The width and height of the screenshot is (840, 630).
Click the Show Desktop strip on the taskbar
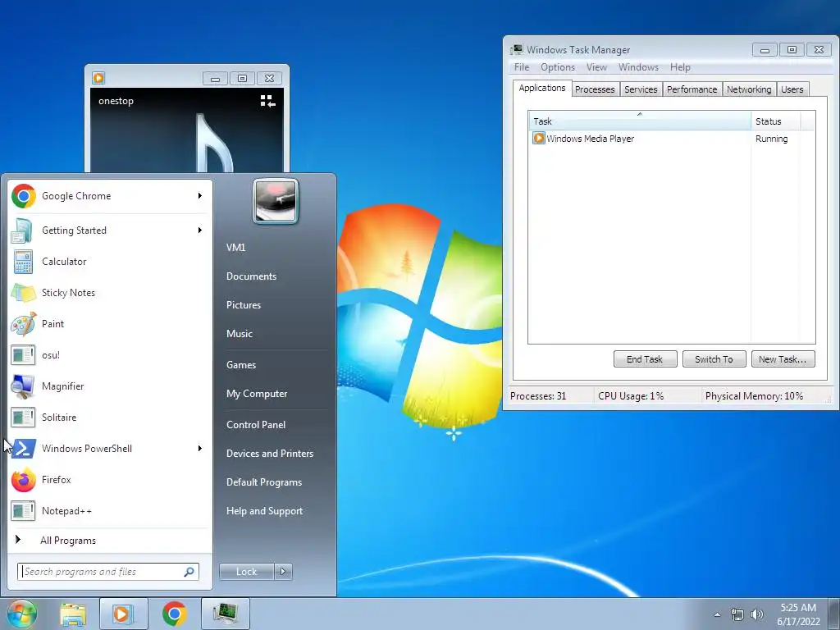click(x=834, y=614)
